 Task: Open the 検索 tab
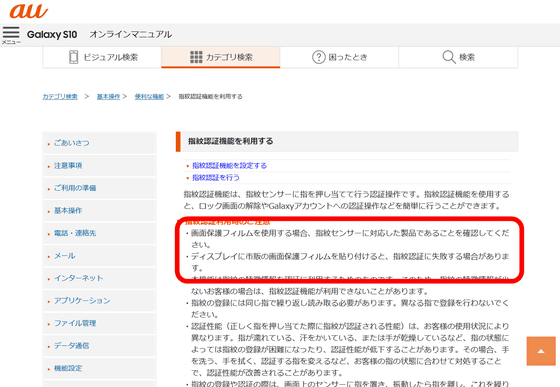pyautogui.click(x=458, y=57)
